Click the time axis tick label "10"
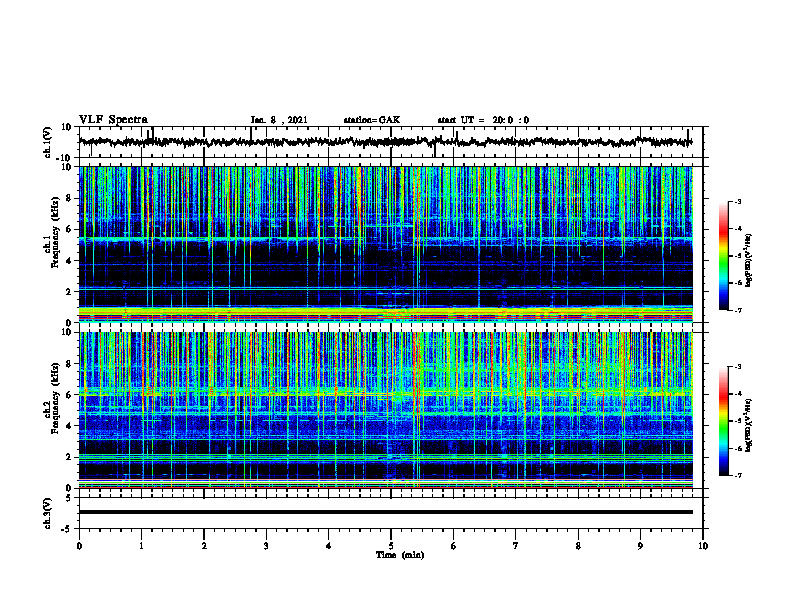This screenshot has height=612, width=792. coord(703,546)
